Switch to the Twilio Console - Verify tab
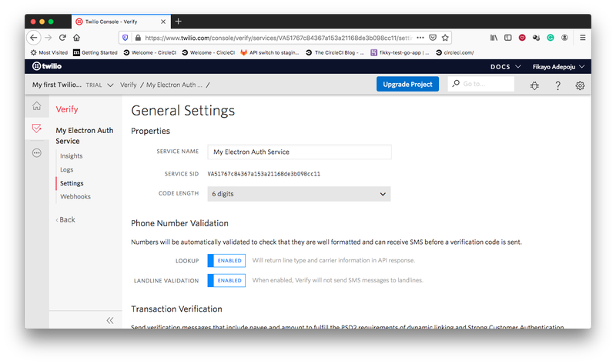 coord(121,22)
